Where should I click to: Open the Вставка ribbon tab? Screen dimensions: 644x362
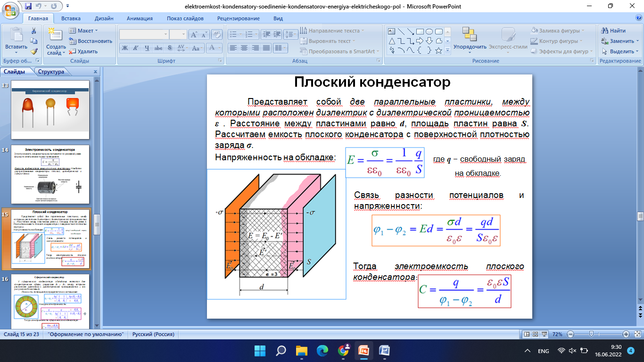(x=71, y=18)
